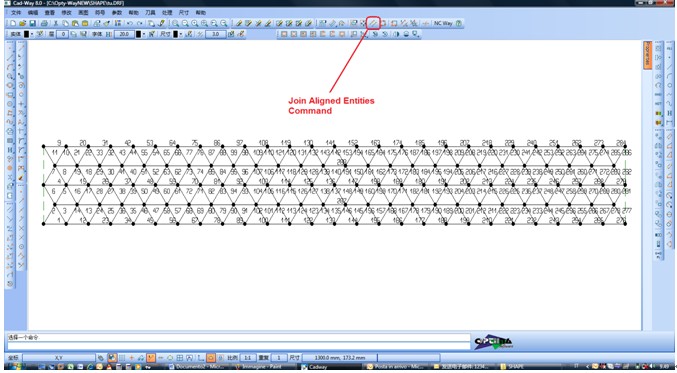The width and height of the screenshot is (677, 373).
Task: Click the green help question mark icon
Action: [459, 23]
